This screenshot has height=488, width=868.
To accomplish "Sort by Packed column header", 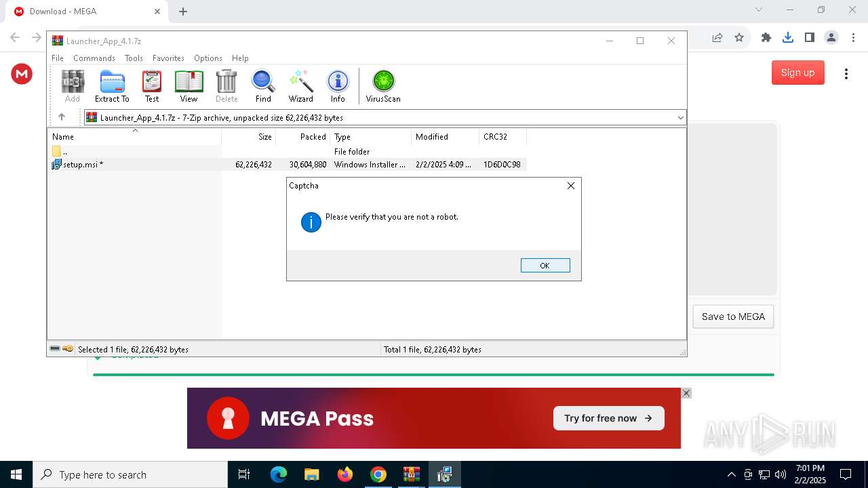I will coord(303,137).
